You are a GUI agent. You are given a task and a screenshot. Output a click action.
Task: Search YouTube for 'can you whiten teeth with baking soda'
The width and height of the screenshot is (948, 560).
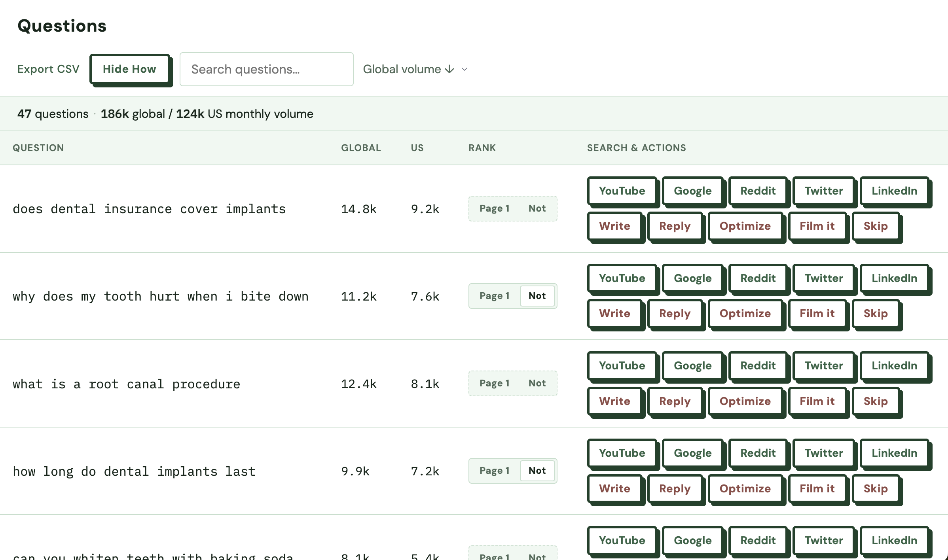pos(622,540)
